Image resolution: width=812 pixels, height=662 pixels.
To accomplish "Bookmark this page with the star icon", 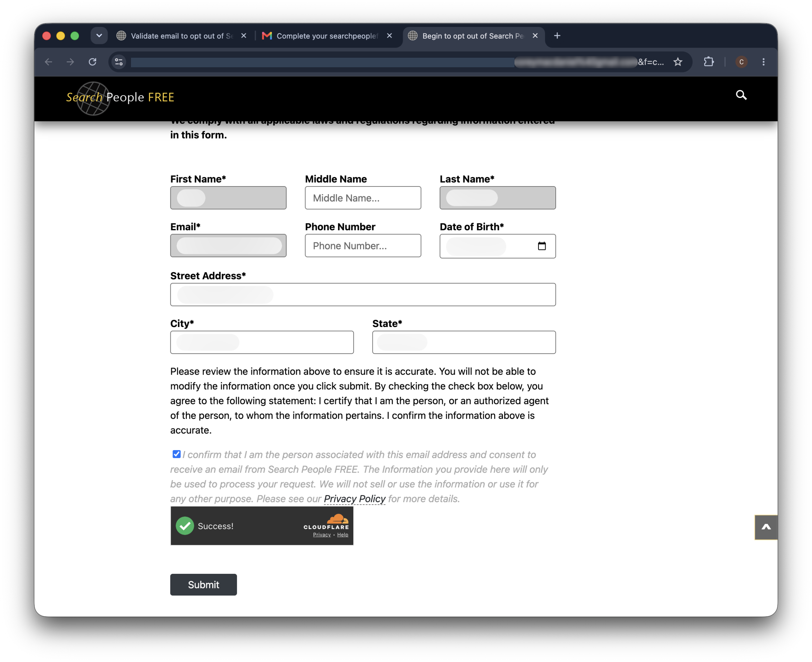I will point(678,62).
